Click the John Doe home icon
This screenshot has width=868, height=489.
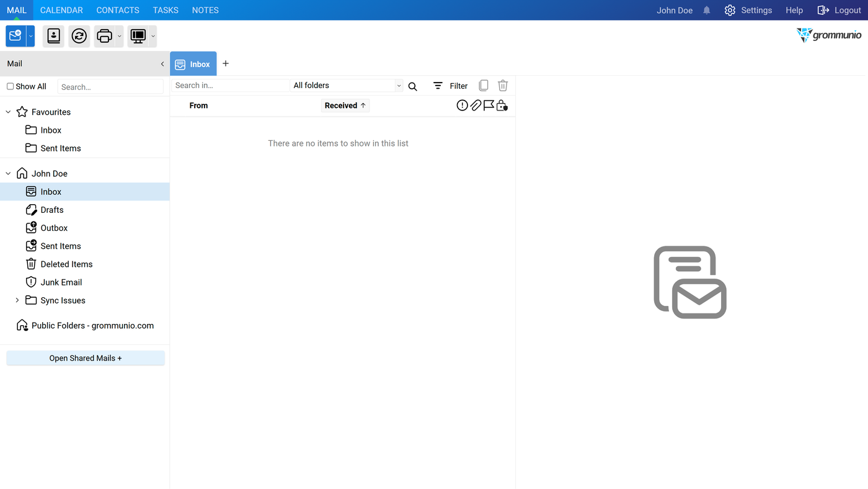pos(22,173)
